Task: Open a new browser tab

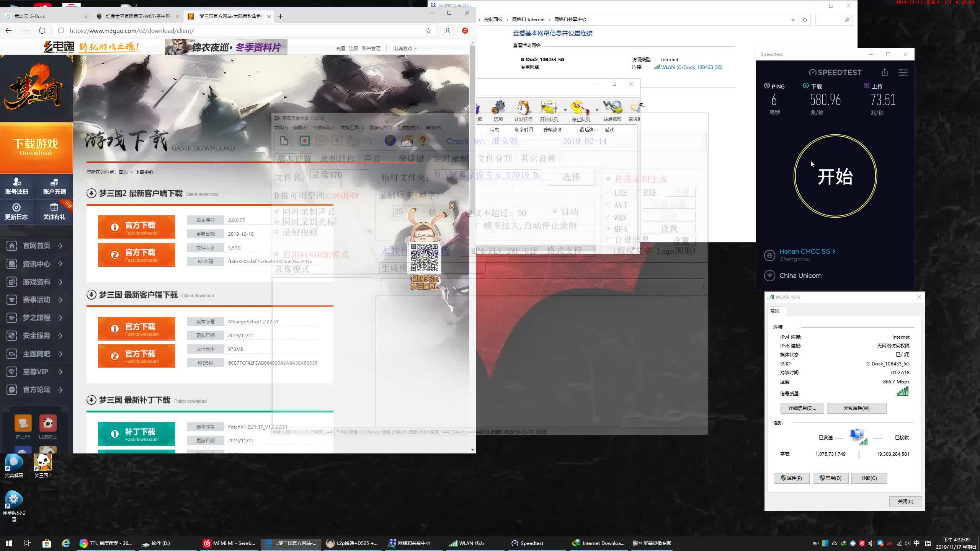Action: click(281, 16)
